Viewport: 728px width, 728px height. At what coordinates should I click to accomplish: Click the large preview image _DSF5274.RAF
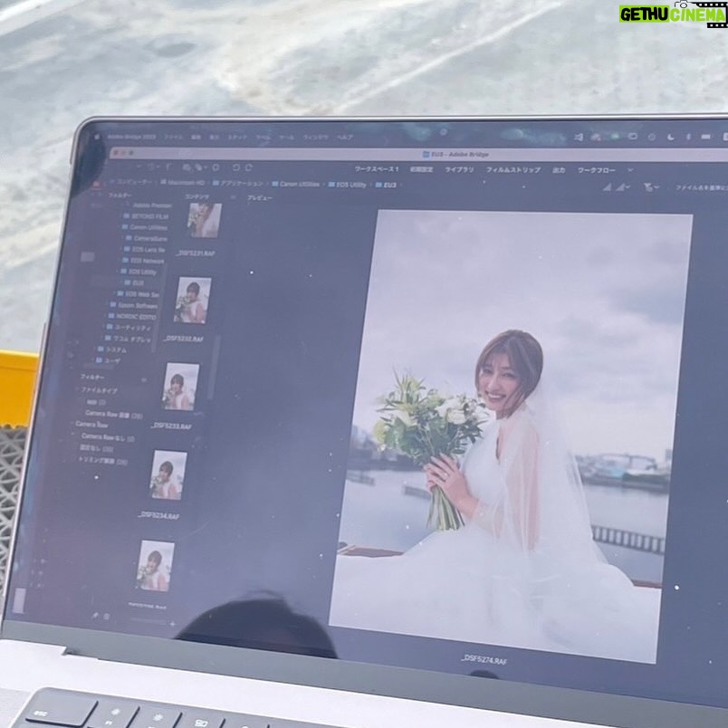511,436
